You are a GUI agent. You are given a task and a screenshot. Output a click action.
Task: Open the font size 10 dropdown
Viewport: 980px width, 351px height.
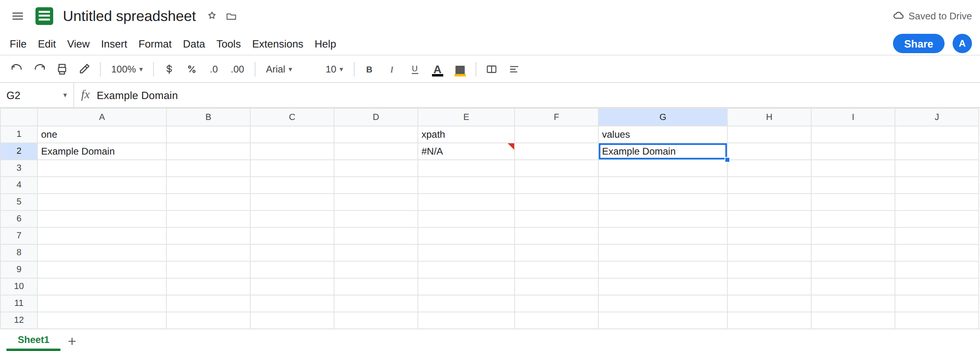click(x=334, y=69)
